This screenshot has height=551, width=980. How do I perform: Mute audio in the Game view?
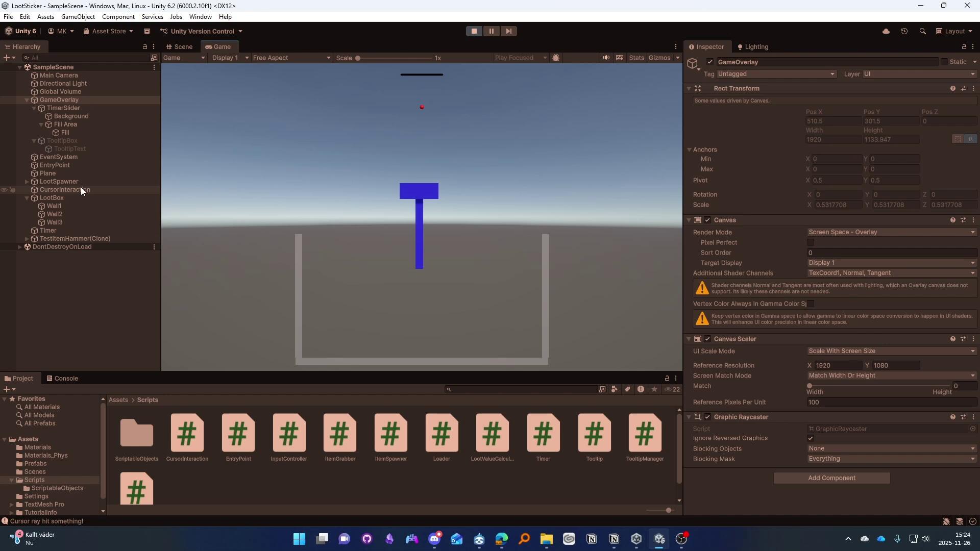(606, 58)
